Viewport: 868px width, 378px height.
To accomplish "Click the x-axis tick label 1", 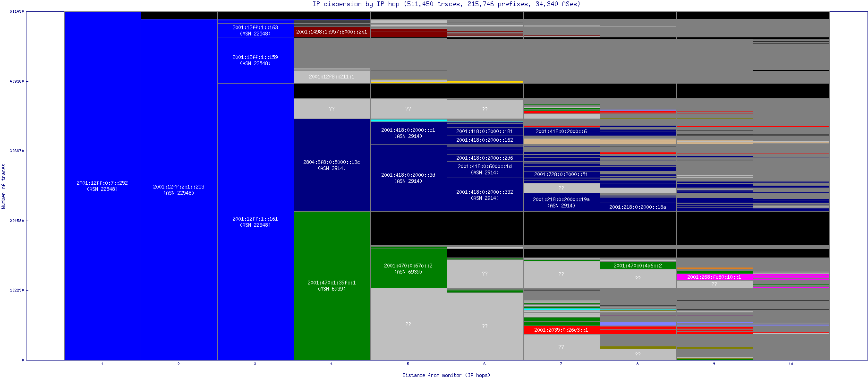I will click(x=102, y=364).
